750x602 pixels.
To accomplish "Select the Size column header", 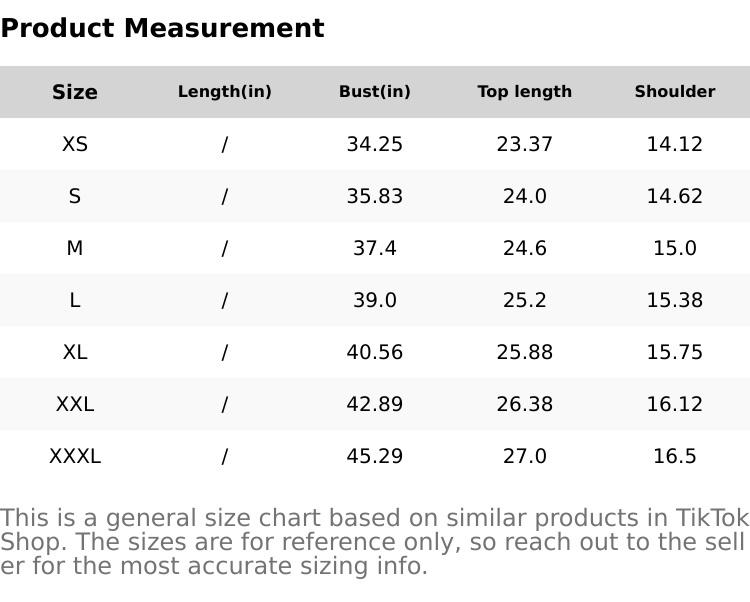I will point(75,92).
